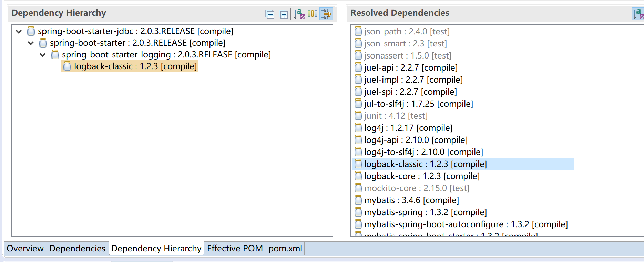This screenshot has height=262, width=644.
Task: Click jar icon beside log4j-to-slf4j
Action: tap(358, 152)
